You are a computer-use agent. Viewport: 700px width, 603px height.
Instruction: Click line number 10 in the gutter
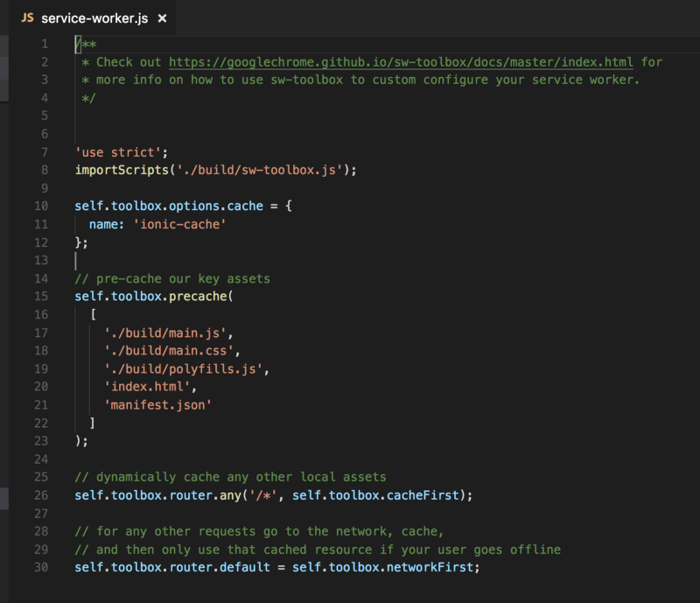tap(41, 206)
